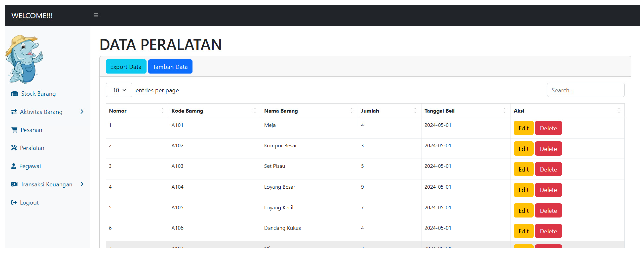Open the Pesanan menu item
The image size is (644, 254).
coord(31,130)
